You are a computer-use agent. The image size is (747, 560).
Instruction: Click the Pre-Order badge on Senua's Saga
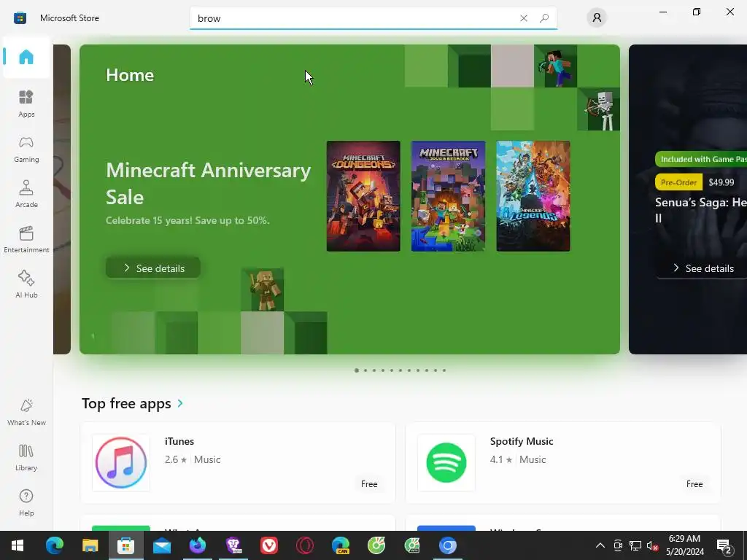point(679,182)
